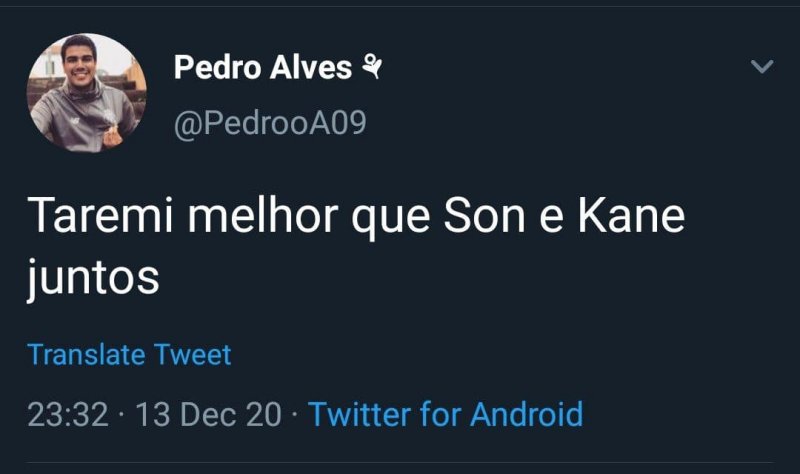Click the Translate Tweet link

pyautogui.click(x=129, y=354)
